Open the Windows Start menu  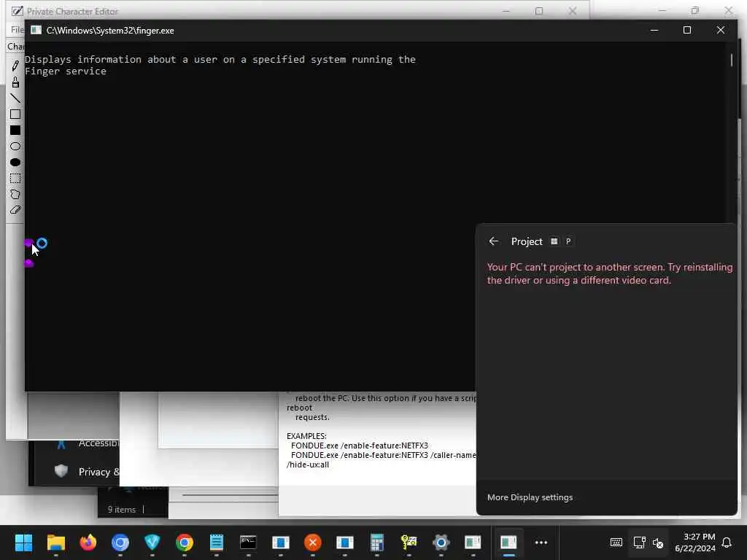click(x=23, y=542)
